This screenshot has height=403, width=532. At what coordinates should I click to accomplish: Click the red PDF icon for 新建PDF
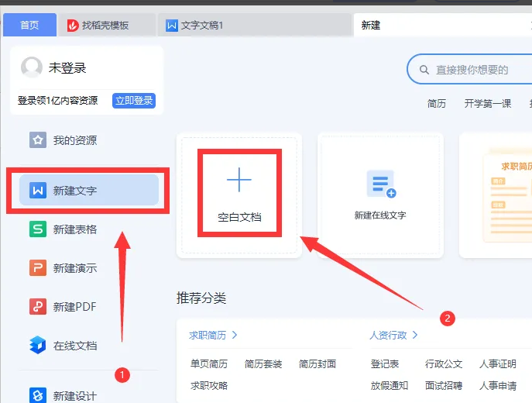pyautogui.click(x=38, y=307)
